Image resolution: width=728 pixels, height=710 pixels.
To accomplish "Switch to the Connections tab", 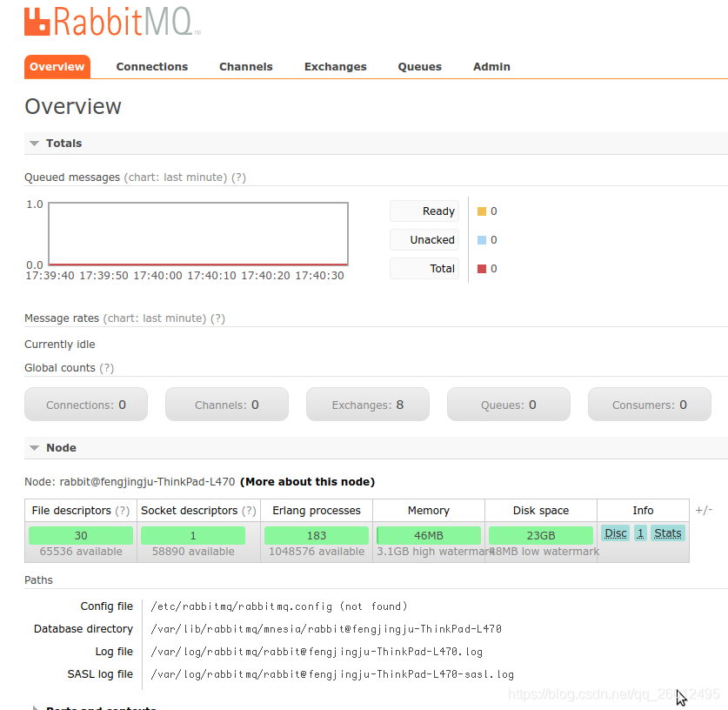I will [x=151, y=66].
